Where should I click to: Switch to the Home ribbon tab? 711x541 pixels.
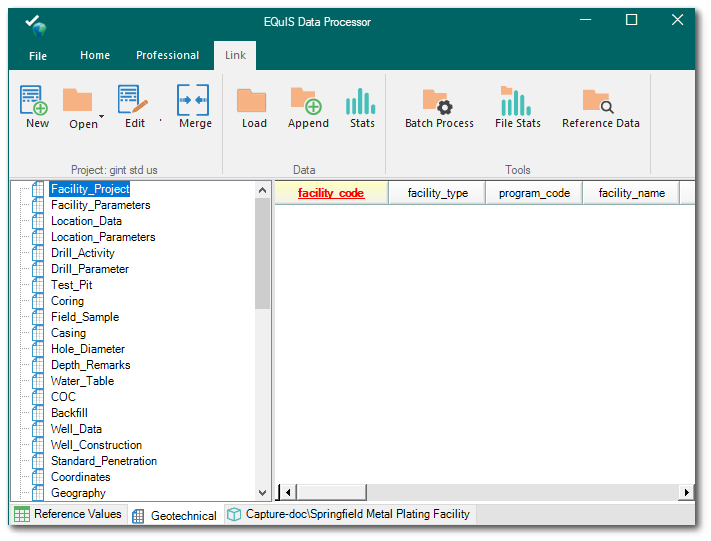tap(95, 55)
